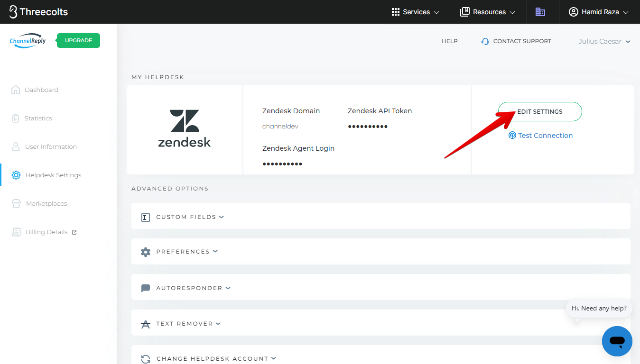
Task: Click the ChannelReply logo
Action: click(x=28, y=41)
